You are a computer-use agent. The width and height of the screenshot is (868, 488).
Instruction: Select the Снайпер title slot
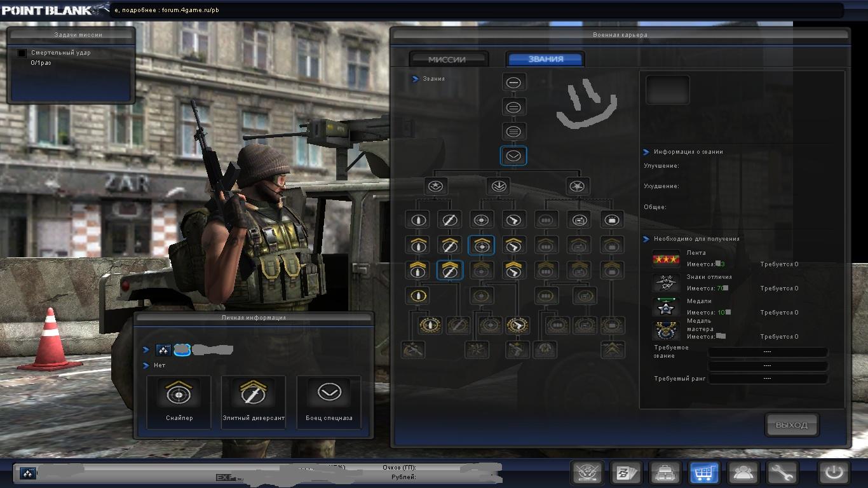179,401
